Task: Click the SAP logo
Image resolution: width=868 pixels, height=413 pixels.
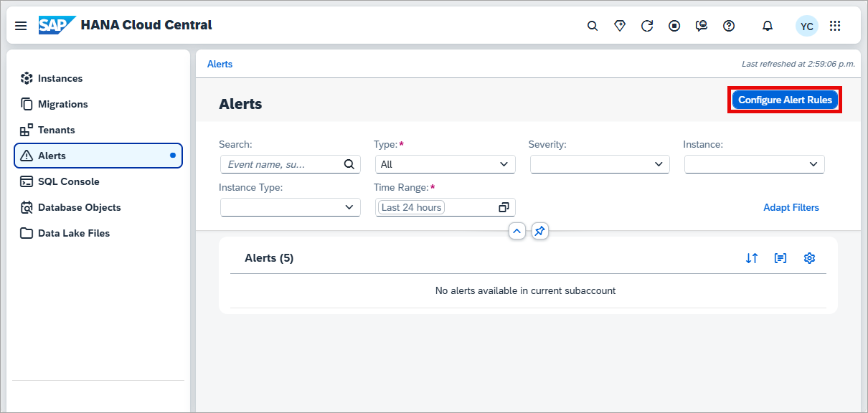Action: click(x=57, y=25)
